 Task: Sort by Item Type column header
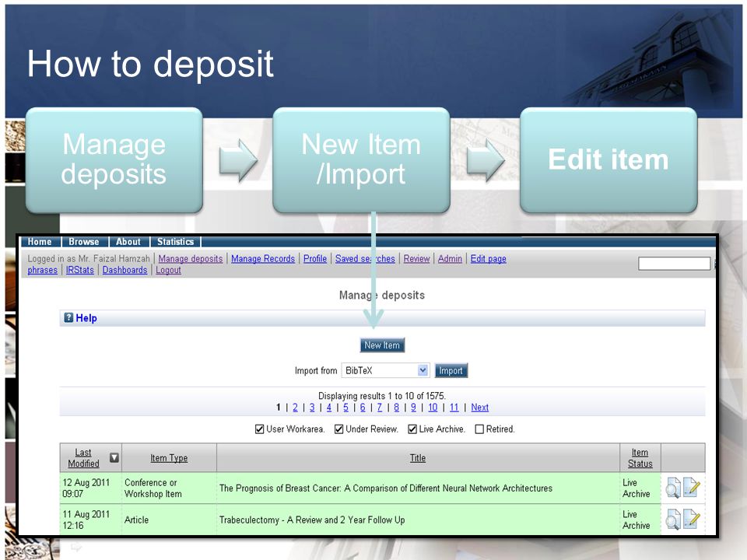(x=169, y=458)
